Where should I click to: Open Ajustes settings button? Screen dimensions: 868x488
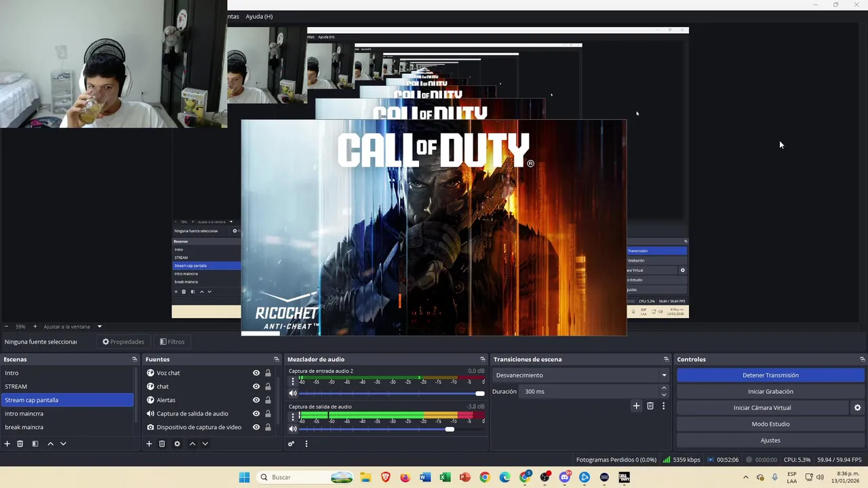(x=770, y=441)
